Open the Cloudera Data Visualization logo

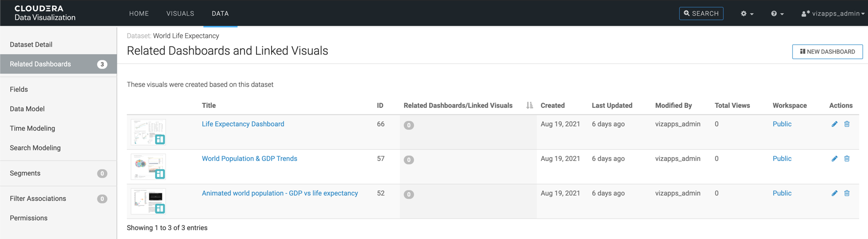45,13
